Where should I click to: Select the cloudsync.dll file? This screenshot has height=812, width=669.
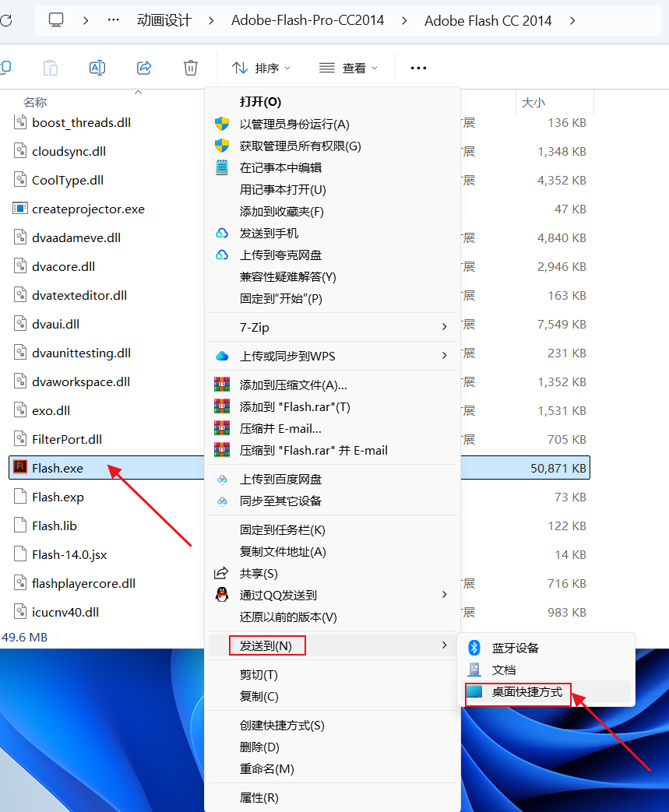click(69, 152)
